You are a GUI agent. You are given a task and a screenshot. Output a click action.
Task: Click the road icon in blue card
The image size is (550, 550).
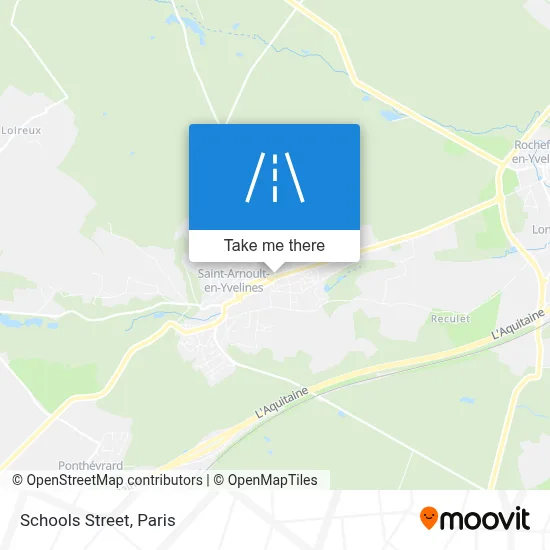274,177
